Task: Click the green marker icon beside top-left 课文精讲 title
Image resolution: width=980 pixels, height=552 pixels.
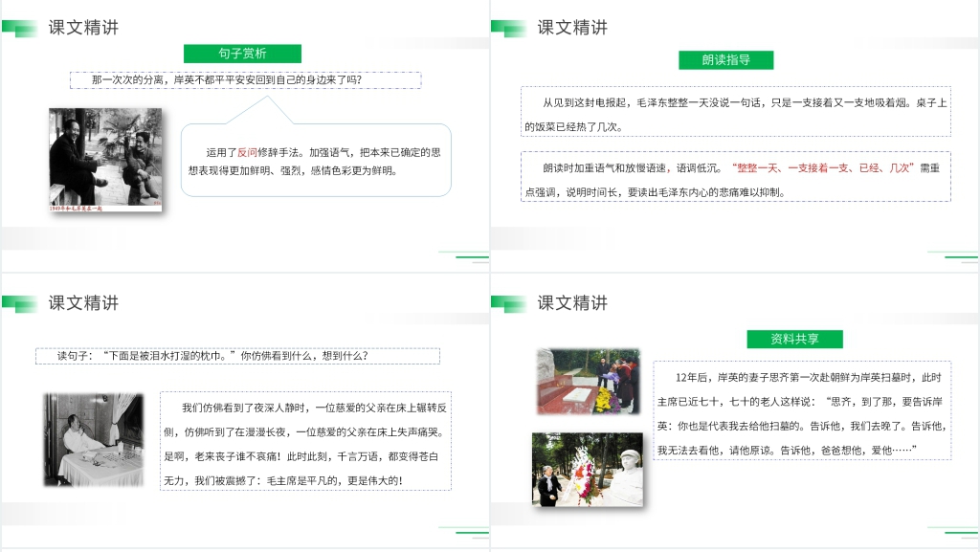Action: coord(21,27)
